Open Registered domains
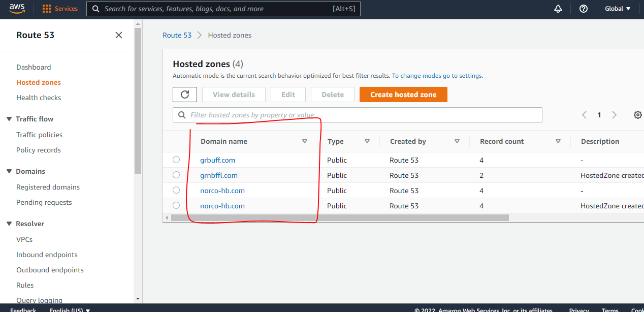The height and width of the screenshot is (312, 644). point(48,187)
